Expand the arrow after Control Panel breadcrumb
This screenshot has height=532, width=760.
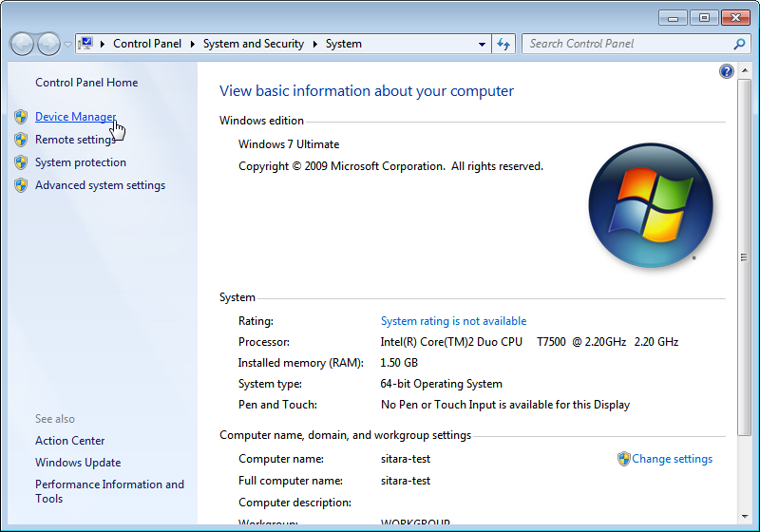(x=192, y=44)
